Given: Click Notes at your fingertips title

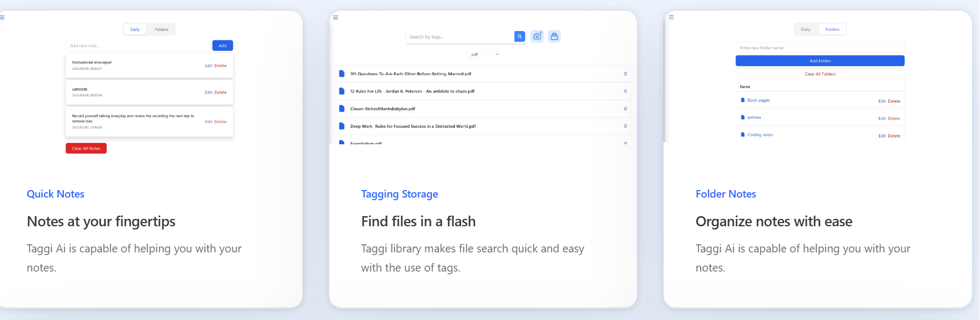Looking at the screenshot, I should click(x=101, y=221).
